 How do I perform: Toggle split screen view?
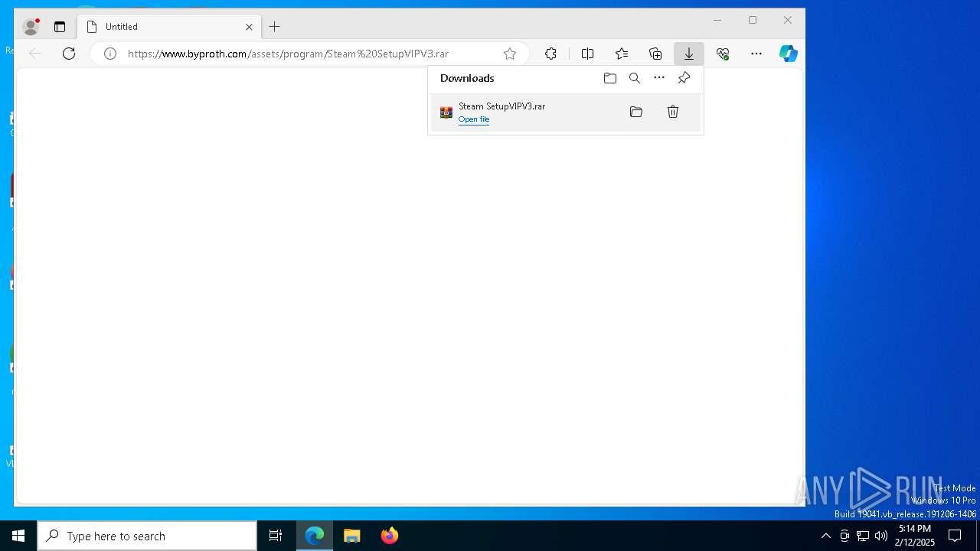tap(587, 54)
